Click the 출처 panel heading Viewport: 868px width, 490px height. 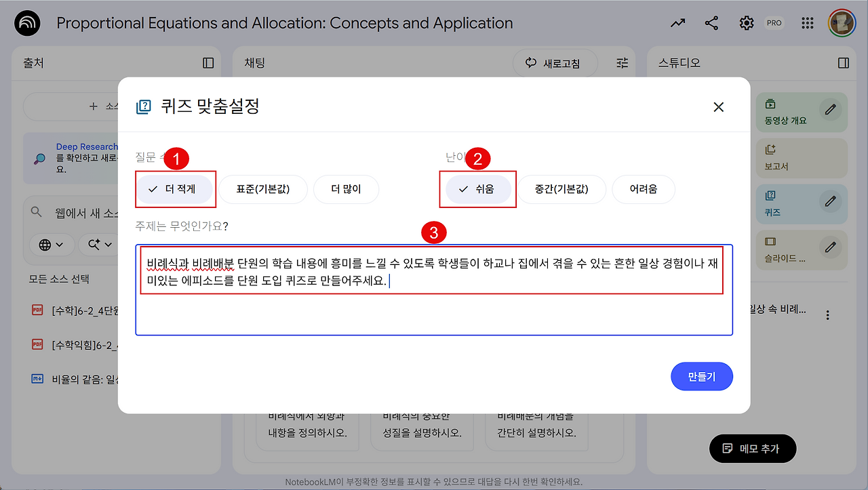coord(33,63)
